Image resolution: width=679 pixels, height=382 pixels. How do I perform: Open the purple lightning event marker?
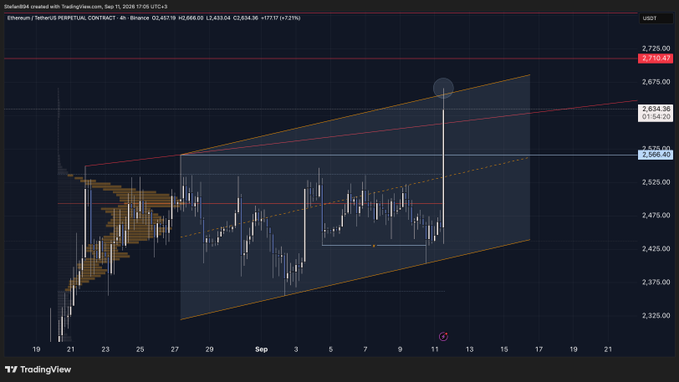coord(443,337)
